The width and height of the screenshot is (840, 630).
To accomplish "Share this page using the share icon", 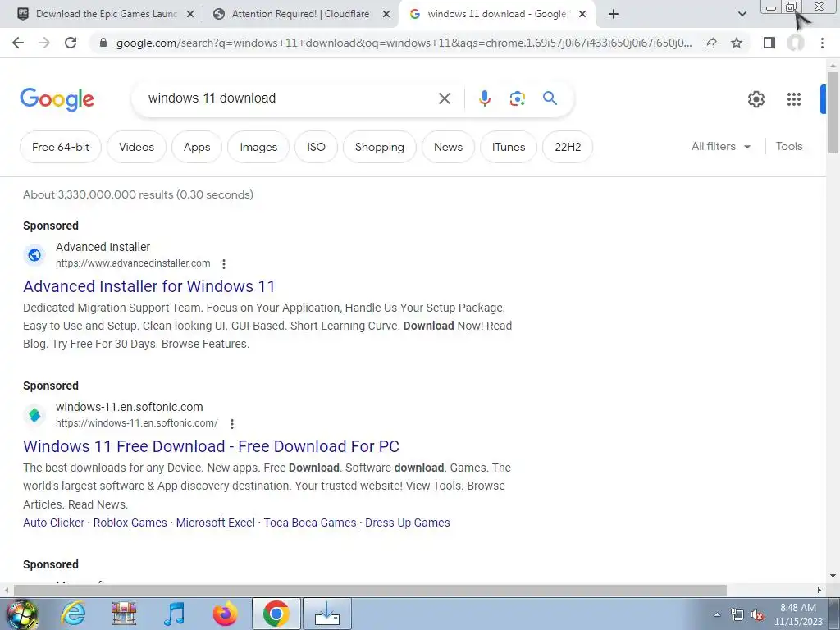I will 710,43.
